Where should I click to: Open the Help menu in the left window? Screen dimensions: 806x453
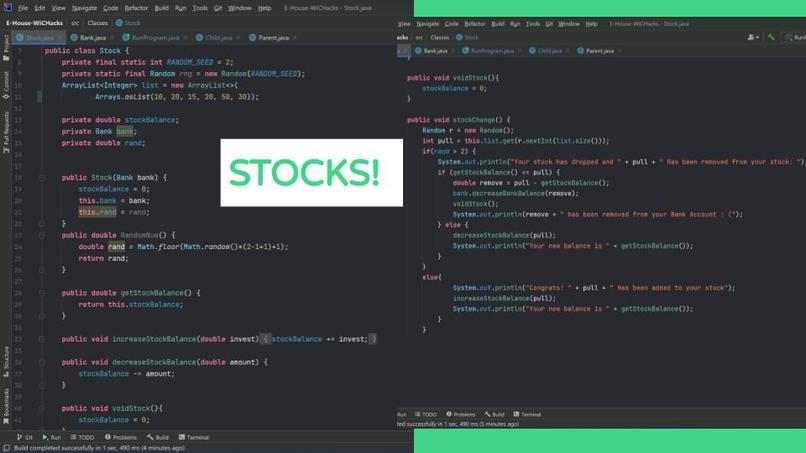[x=264, y=8]
